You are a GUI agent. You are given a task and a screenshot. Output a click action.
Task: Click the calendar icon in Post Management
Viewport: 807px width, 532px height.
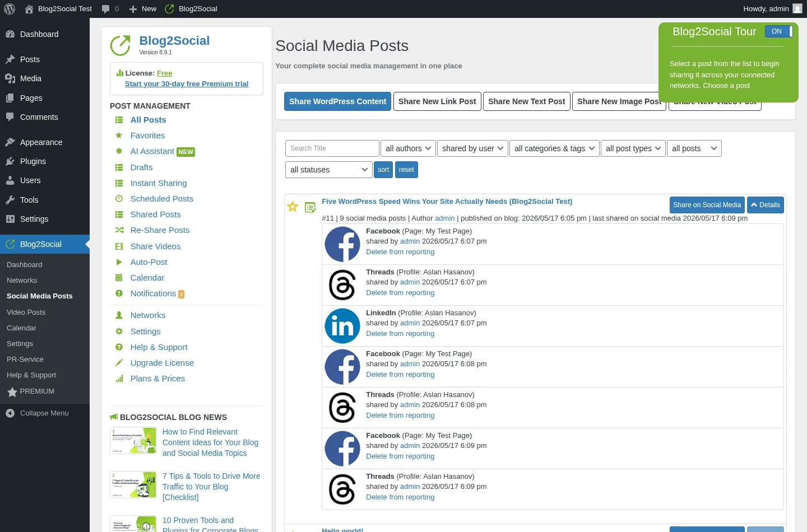click(x=119, y=278)
